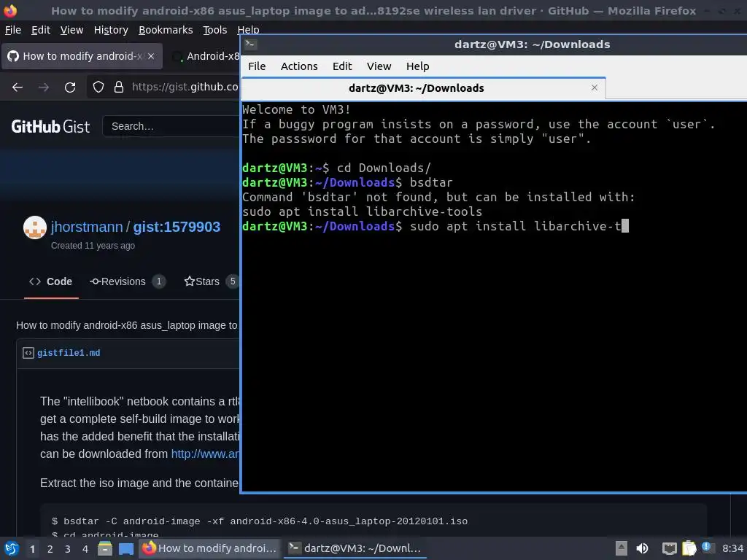Open the volume control in system tray
Image resolution: width=747 pixels, height=560 pixels.
point(642,548)
